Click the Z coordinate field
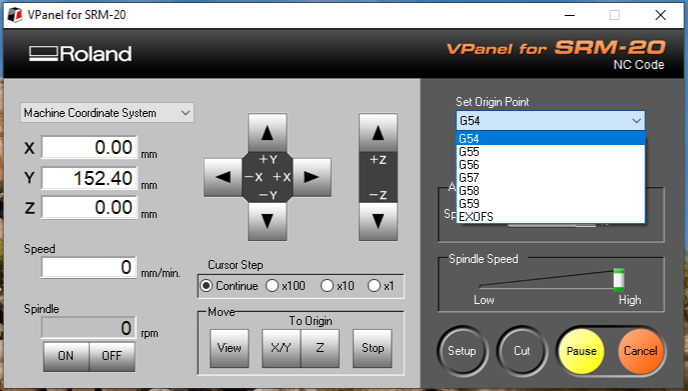The height and width of the screenshot is (391, 688). coord(90,207)
